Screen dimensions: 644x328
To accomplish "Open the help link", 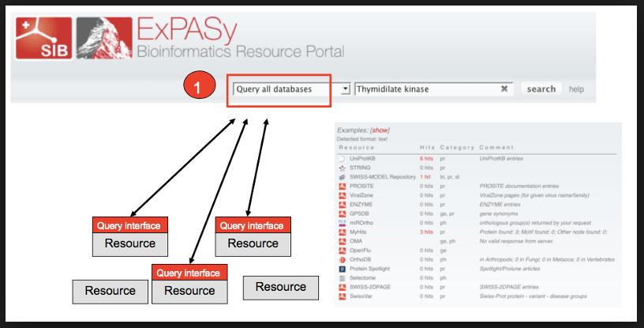I will pyautogui.click(x=576, y=89).
